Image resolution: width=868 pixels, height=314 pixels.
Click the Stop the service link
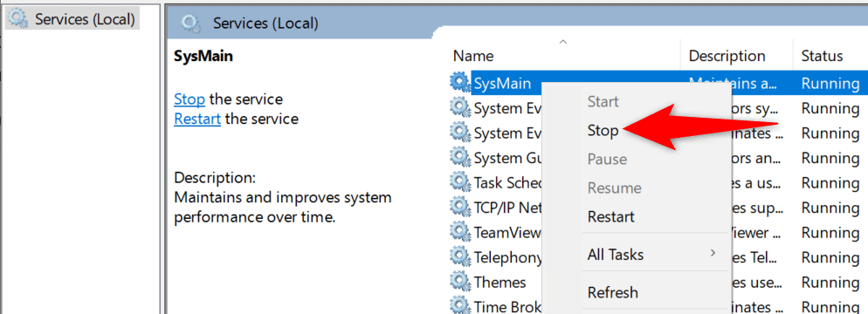coord(189,99)
